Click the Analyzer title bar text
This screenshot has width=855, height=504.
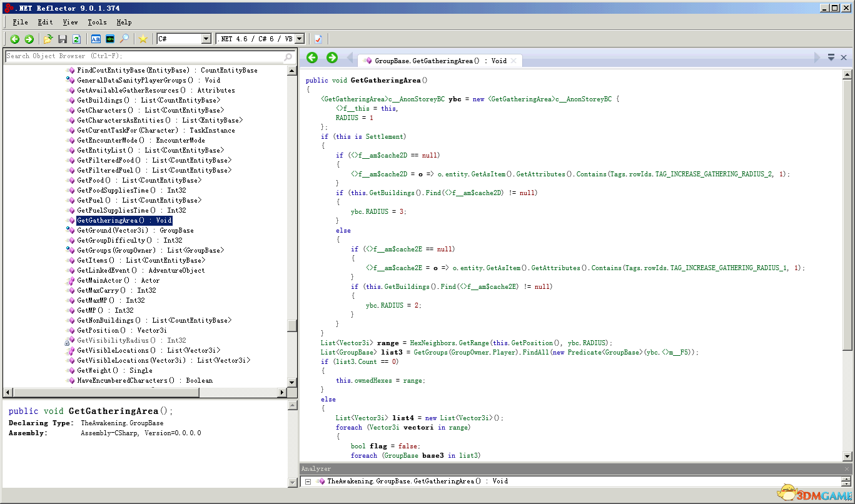tap(316, 469)
